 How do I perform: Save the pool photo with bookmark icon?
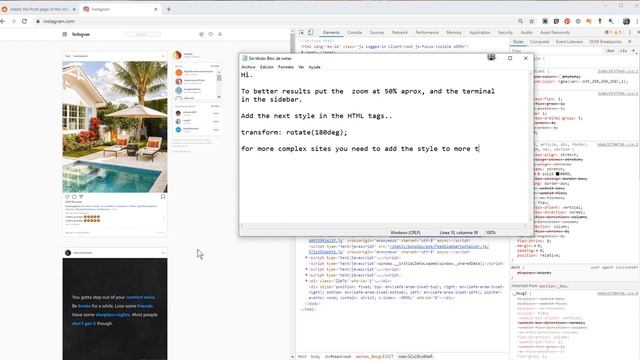pyautogui.click(x=163, y=197)
